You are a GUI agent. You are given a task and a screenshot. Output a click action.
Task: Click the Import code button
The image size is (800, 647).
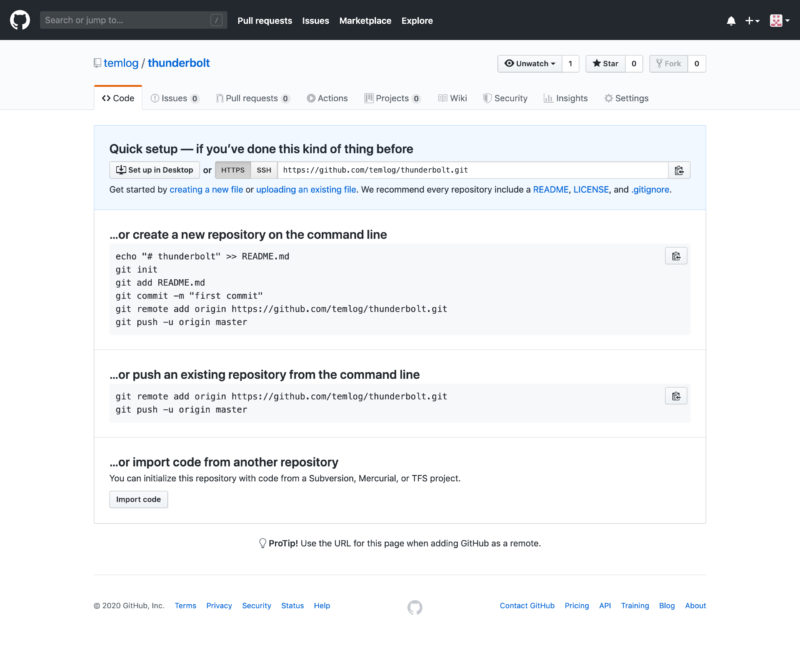(138, 500)
